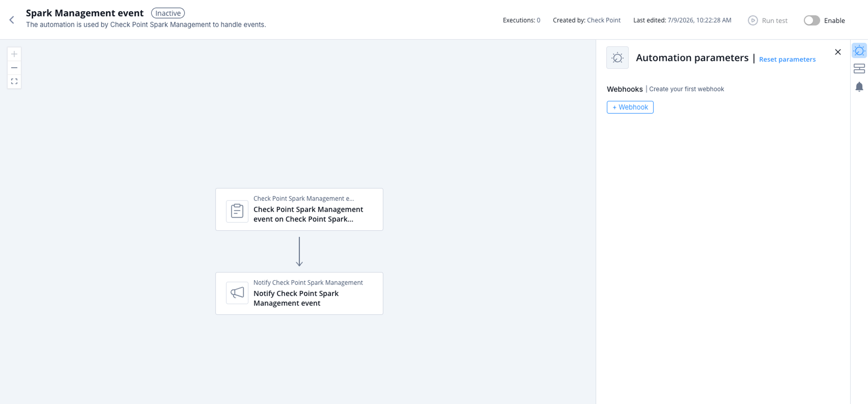
Task: Click the Executions: 0 counter
Action: point(521,20)
